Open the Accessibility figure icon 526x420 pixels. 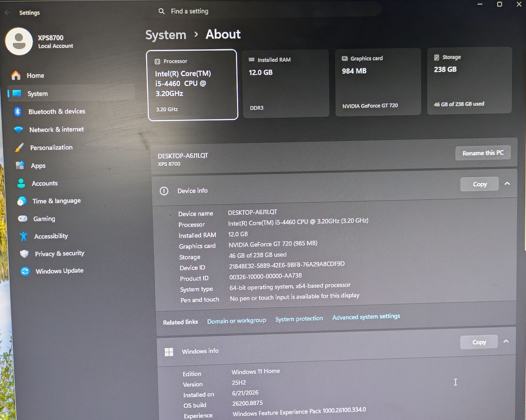point(23,236)
